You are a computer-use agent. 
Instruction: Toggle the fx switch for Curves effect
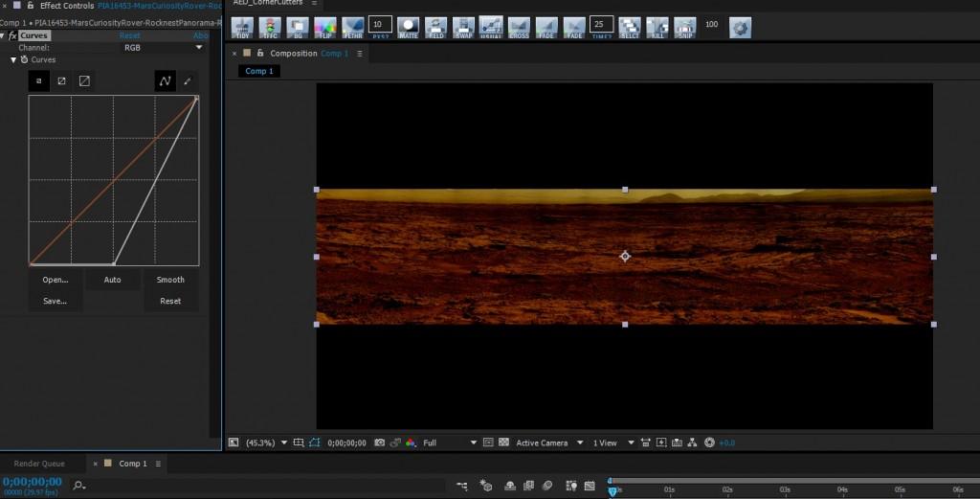click(12, 35)
